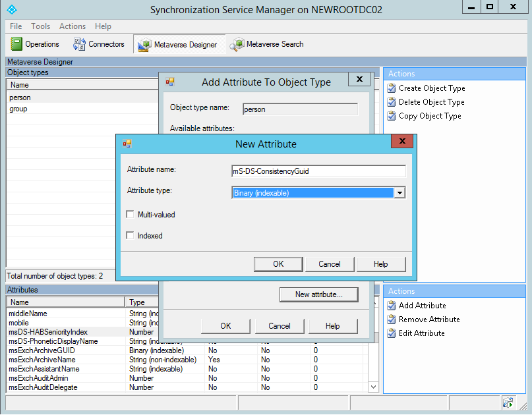Click the Attribute name text field
The width and height of the screenshot is (532, 415).
click(318, 171)
